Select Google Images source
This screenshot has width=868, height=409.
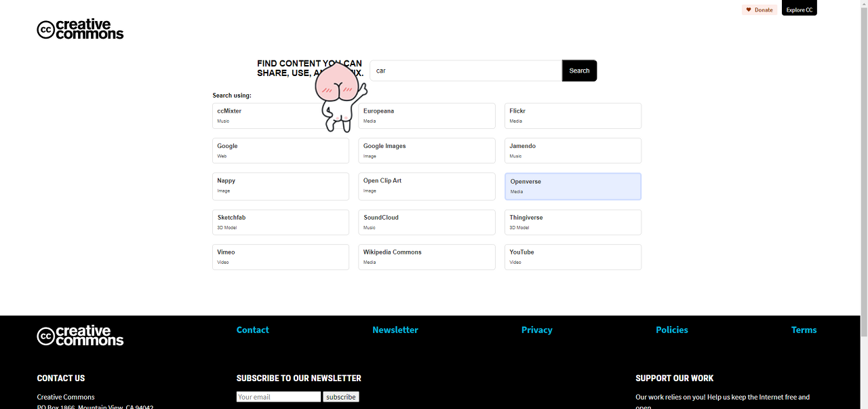(427, 151)
